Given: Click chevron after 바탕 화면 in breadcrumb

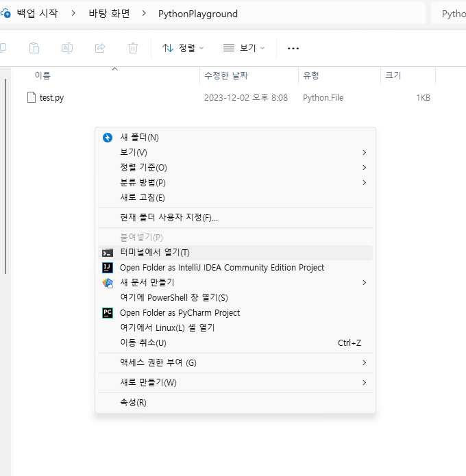Looking at the screenshot, I should tap(144, 13).
